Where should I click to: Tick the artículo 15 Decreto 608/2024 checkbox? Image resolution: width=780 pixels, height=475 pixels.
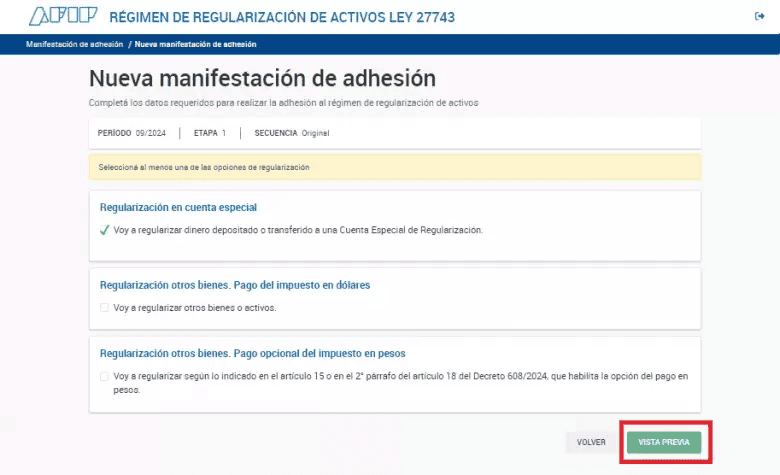click(104, 377)
